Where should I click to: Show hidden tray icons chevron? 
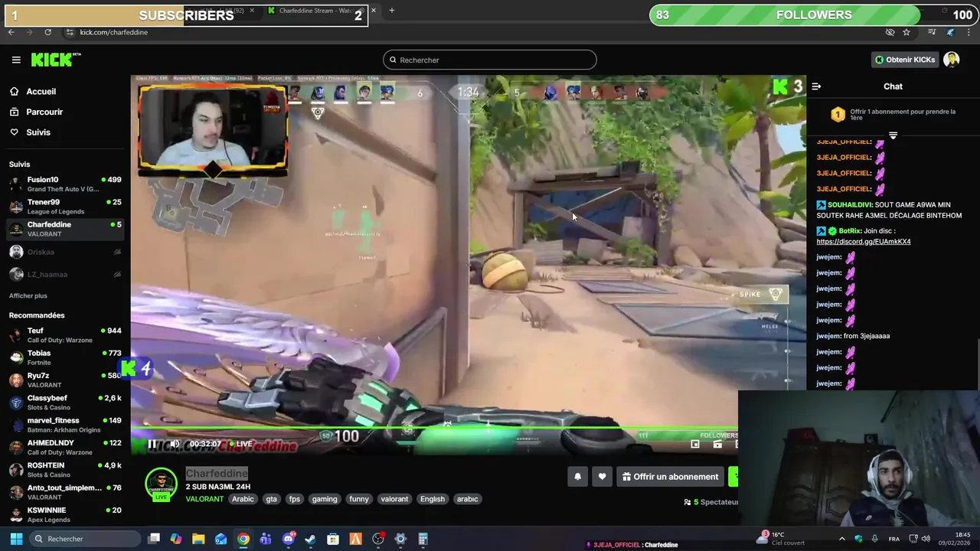[842, 539]
